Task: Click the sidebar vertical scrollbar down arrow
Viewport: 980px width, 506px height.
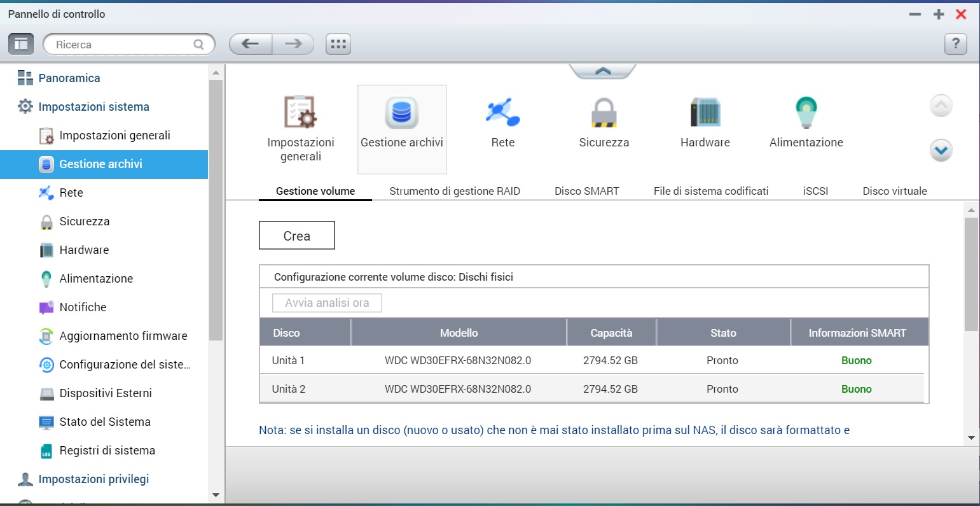Action: pos(216,495)
